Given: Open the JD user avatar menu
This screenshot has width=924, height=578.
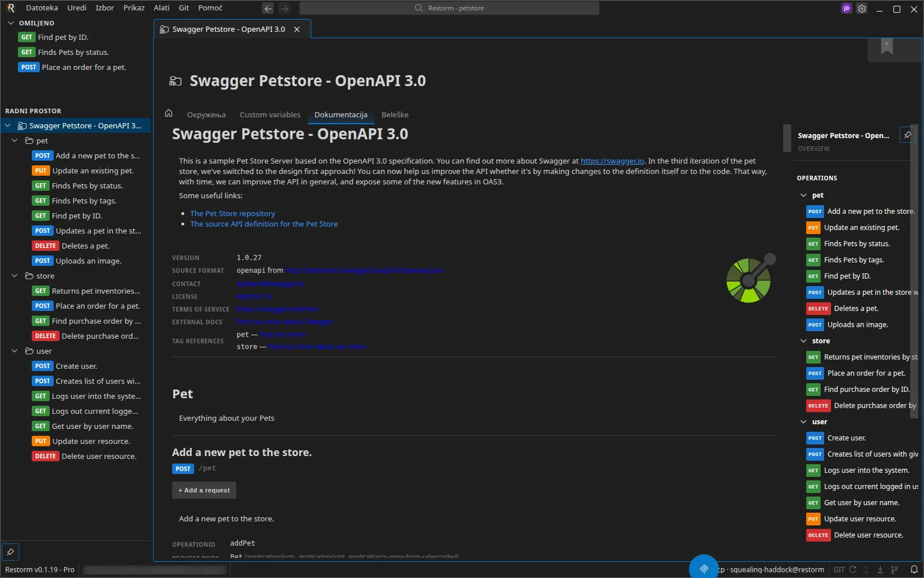Looking at the screenshot, I should pyautogui.click(x=846, y=8).
